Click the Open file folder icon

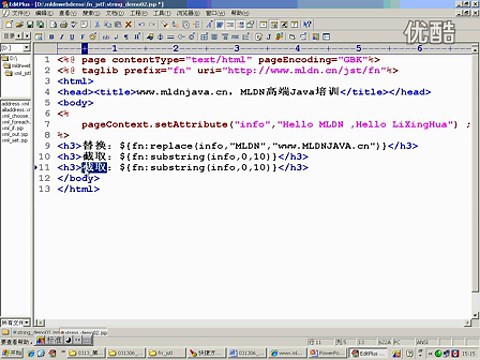(x=19, y=24)
